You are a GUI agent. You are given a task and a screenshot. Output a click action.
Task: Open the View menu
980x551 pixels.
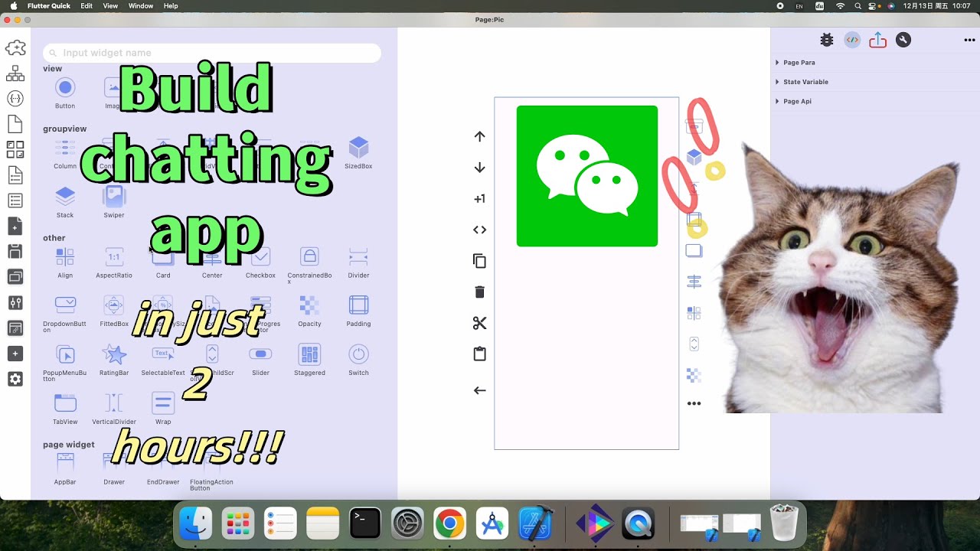click(110, 6)
